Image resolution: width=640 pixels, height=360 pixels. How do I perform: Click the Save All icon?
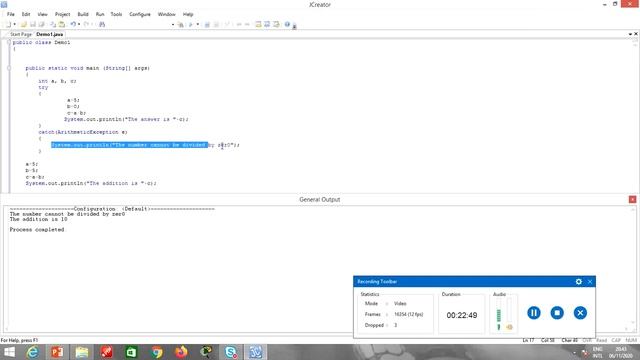pos(41,24)
